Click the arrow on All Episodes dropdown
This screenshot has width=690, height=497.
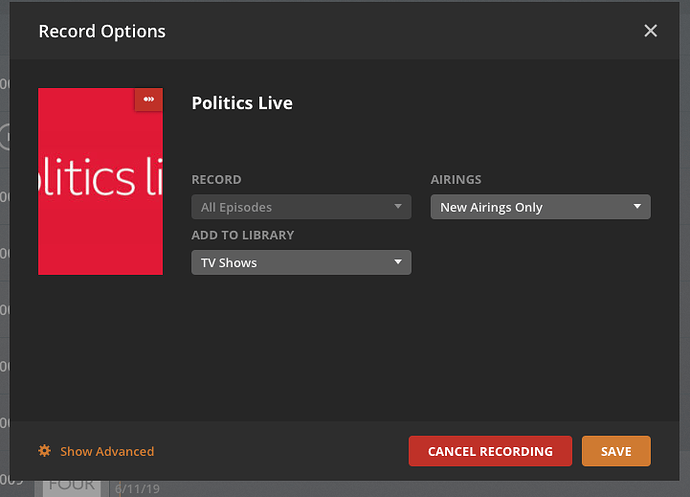pos(398,207)
